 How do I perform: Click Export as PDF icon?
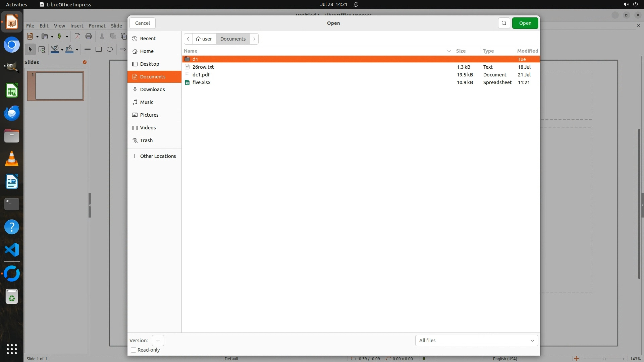[x=77, y=36]
